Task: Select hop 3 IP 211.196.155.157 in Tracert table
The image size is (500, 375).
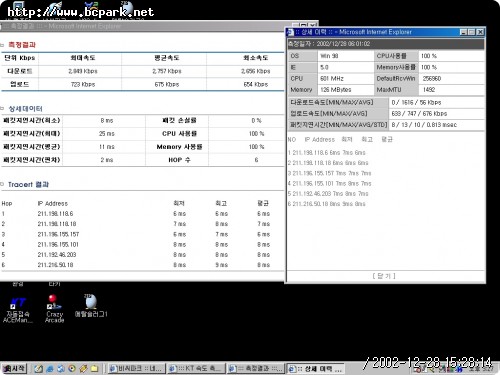Action: coord(58,234)
